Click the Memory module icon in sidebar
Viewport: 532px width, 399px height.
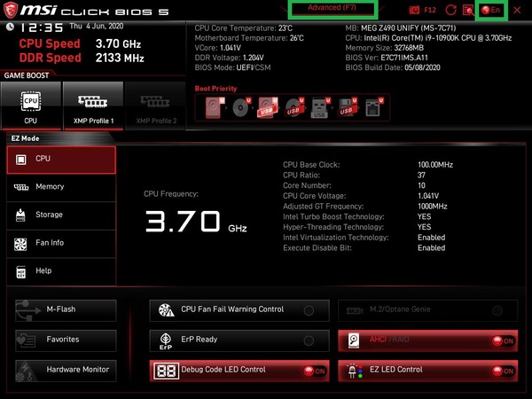[x=21, y=187]
